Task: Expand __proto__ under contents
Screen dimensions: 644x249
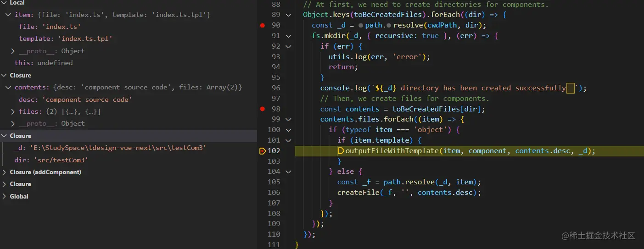Action: click(13, 123)
